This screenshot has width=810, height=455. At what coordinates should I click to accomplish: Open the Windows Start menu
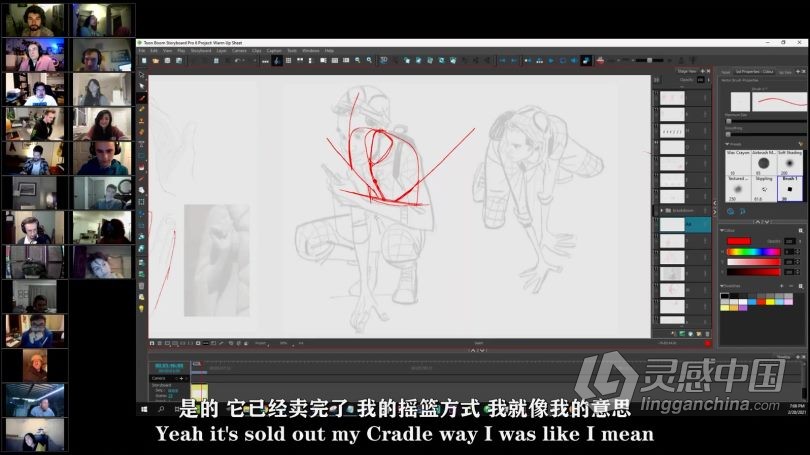tap(144, 409)
